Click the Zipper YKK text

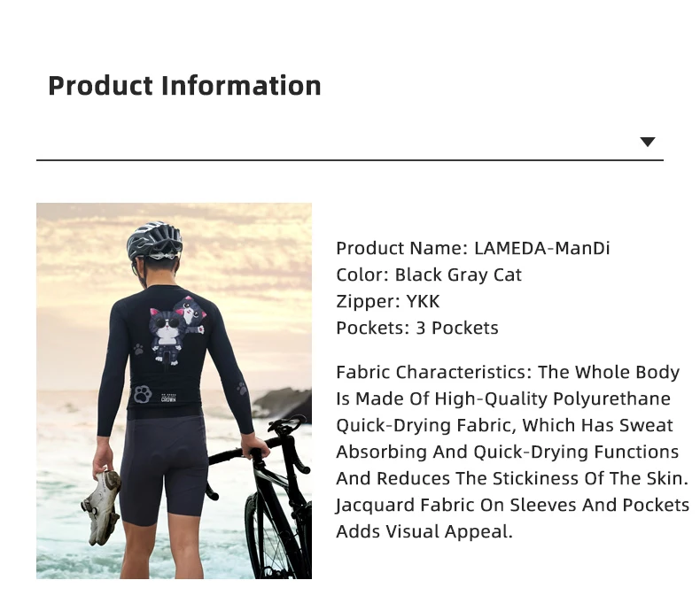coord(388,301)
